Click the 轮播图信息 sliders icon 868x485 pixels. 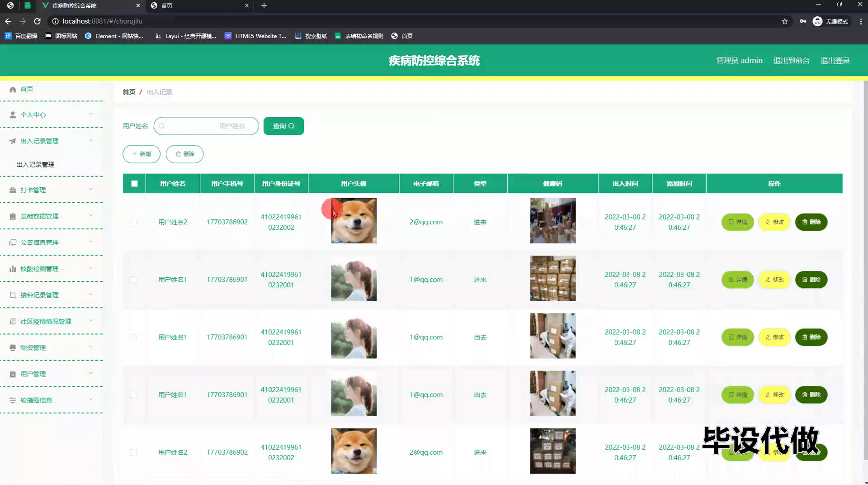13,400
